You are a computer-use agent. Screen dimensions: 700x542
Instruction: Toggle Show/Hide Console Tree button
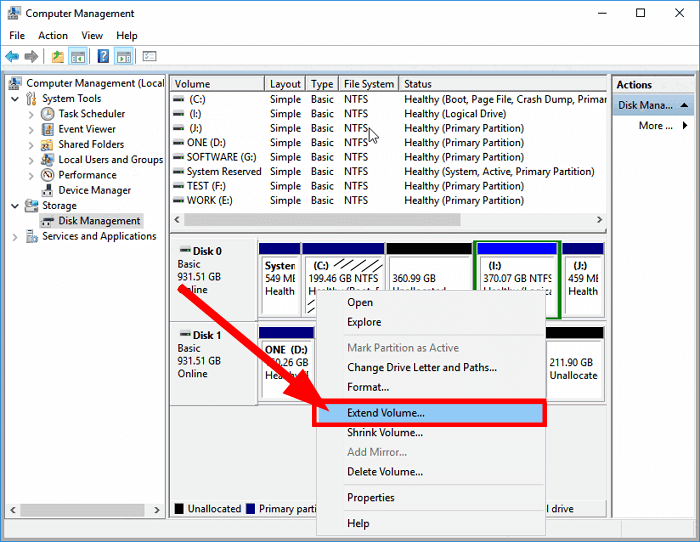click(x=78, y=57)
